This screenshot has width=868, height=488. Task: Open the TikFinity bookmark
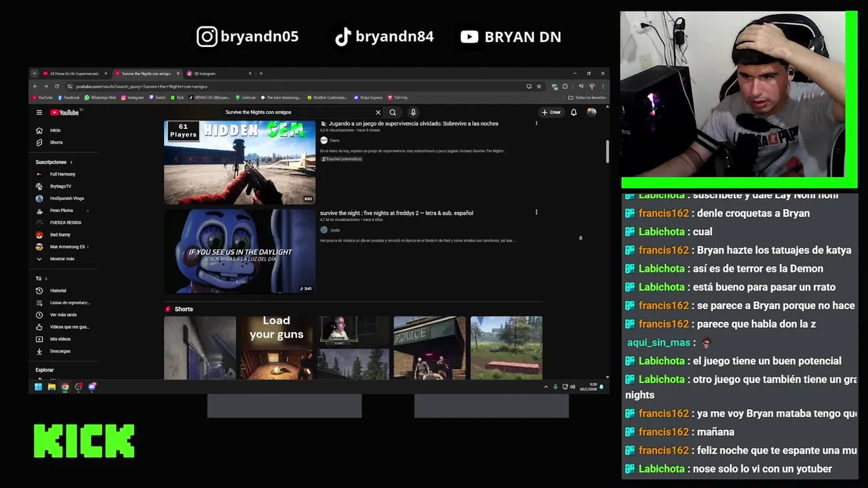397,98
